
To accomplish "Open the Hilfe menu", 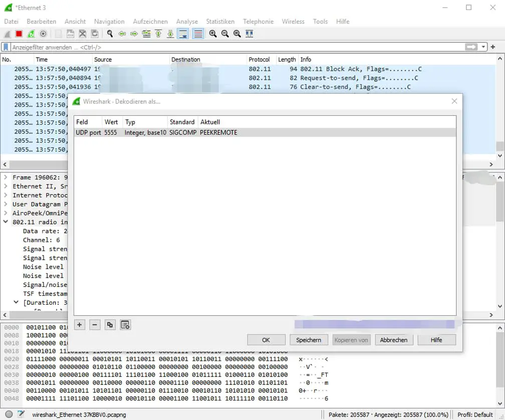I will [343, 22].
